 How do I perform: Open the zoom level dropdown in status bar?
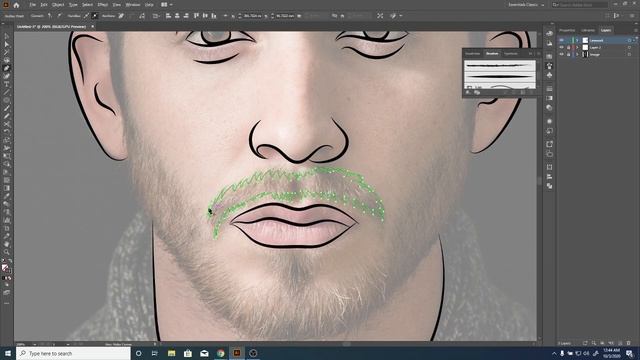(x=34, y=344)
